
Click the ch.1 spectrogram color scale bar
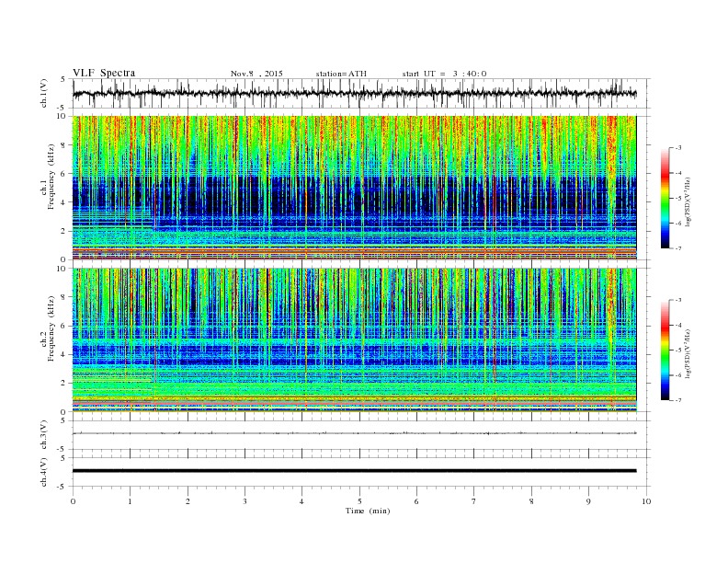(x=665, y=198)
